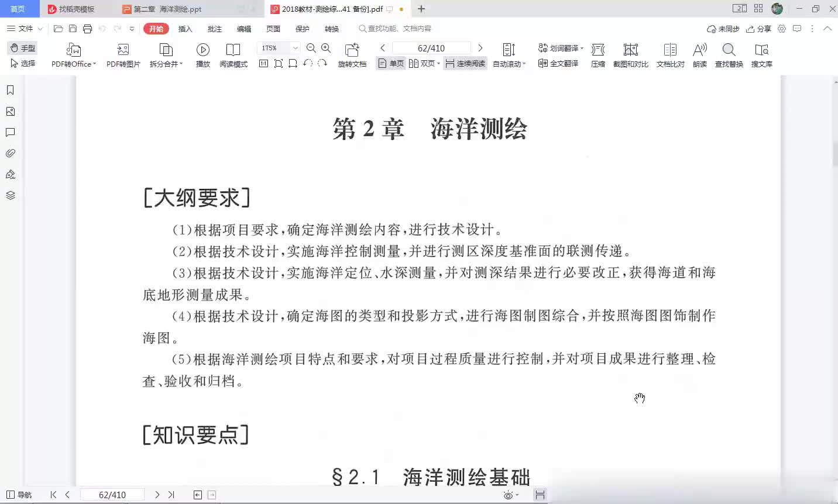
Task: Click the page number field in status bar
Action: pos(112,495)
